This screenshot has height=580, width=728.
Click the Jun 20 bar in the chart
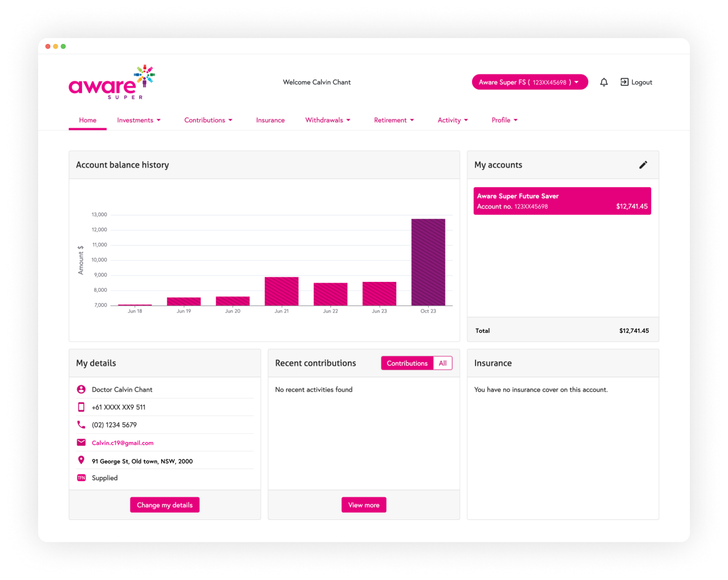(233, 301)
